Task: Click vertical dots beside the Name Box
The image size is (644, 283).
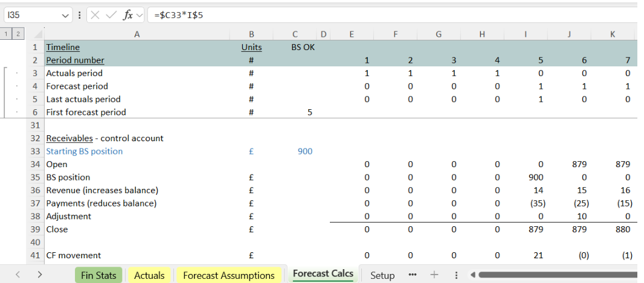Action: [80, 15]
